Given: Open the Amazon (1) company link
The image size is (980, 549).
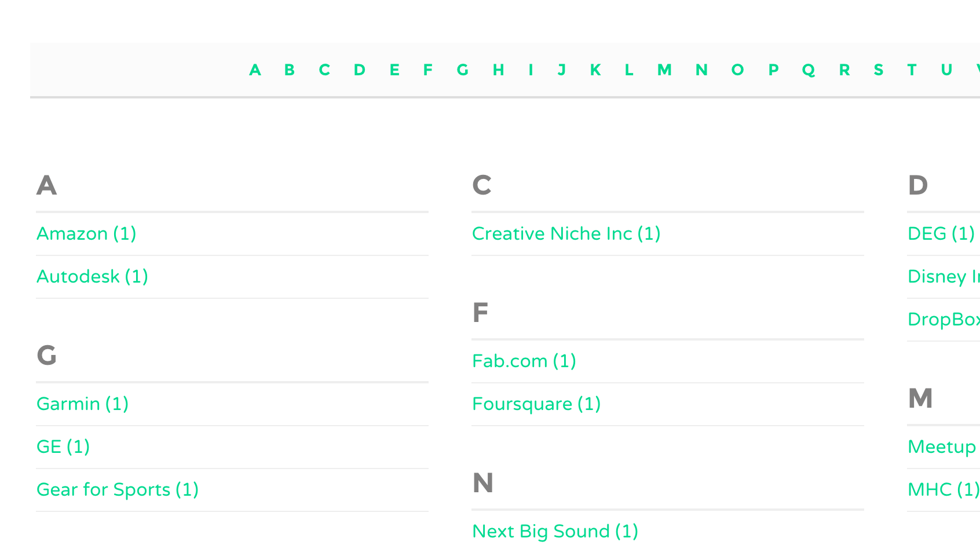Looking at the screenshot, I should coord(86,233).
